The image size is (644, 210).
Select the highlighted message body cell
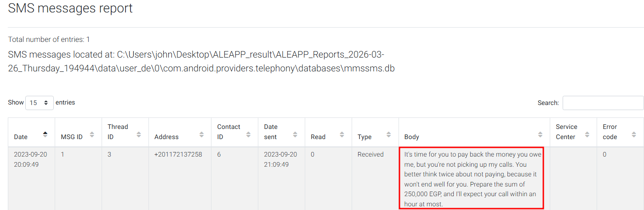pyautogui.click(x=471, y=179)
